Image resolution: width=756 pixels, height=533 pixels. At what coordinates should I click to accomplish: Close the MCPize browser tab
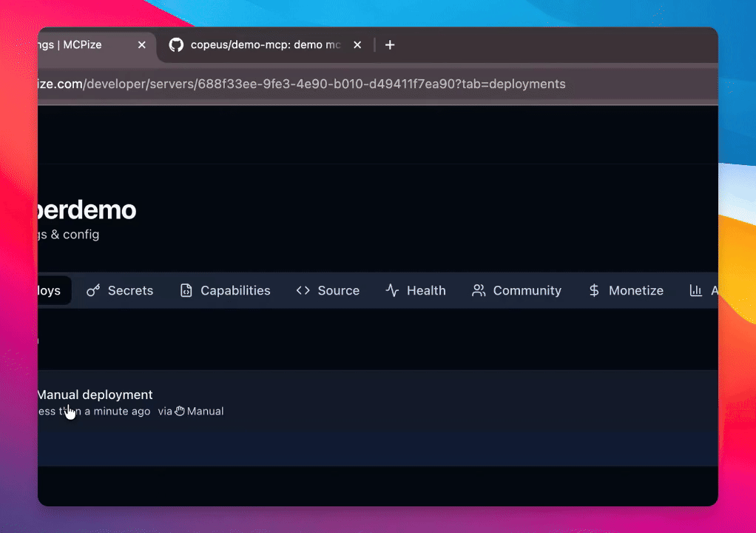tap(142, 45)
